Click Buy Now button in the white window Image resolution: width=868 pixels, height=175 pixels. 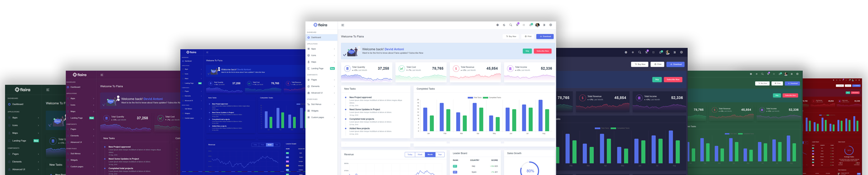(x=511, y=36)
